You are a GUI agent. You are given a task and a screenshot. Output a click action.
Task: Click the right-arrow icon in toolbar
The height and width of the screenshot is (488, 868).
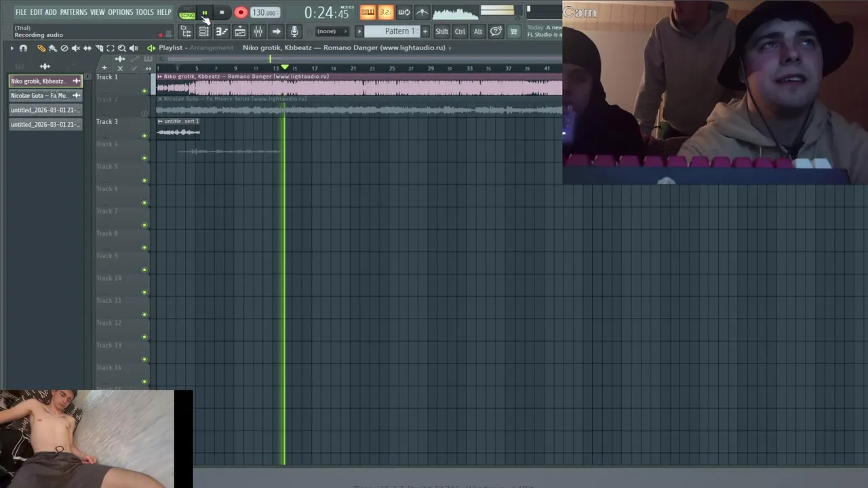click(276, 32)
